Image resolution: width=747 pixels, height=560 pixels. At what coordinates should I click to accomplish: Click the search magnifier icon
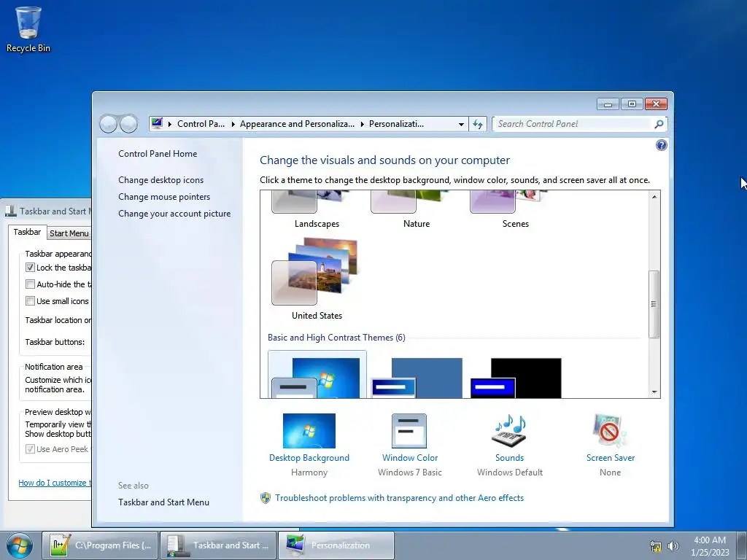coord(659,124)
